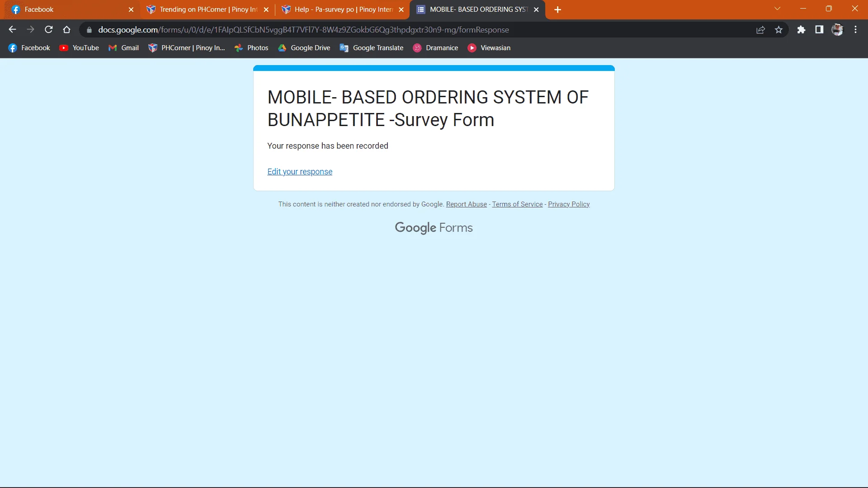The height and width of the screenshot is (488, 868).
Task: Open the Gmail bookmark
Action: pyautogui.click(x=123, y=48)
